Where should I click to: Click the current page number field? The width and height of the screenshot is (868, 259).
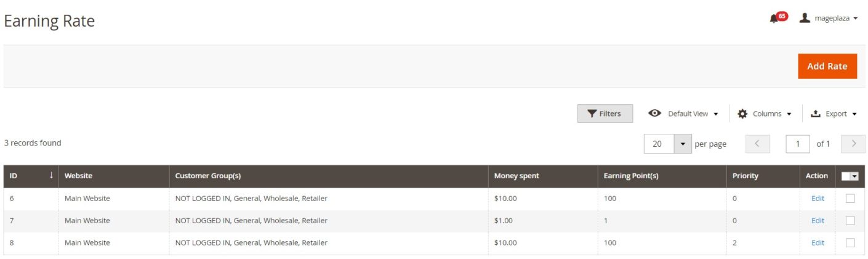tap(798, 144)
